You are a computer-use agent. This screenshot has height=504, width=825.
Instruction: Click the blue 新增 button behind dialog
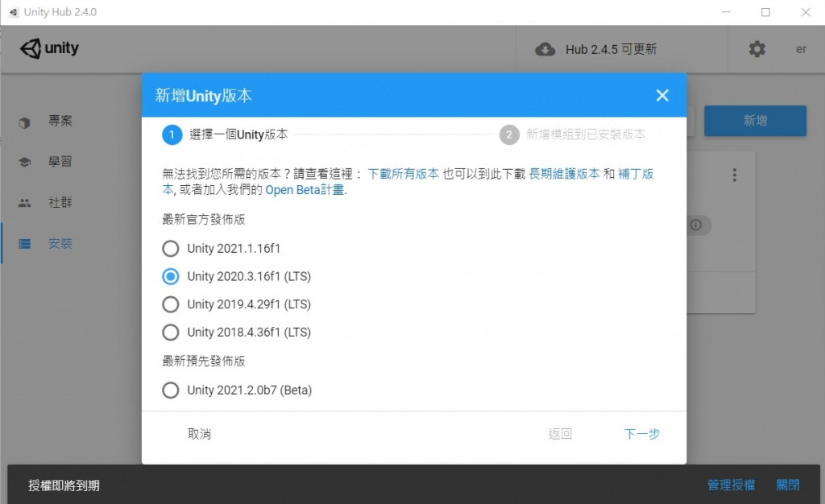tap(755, 121)
